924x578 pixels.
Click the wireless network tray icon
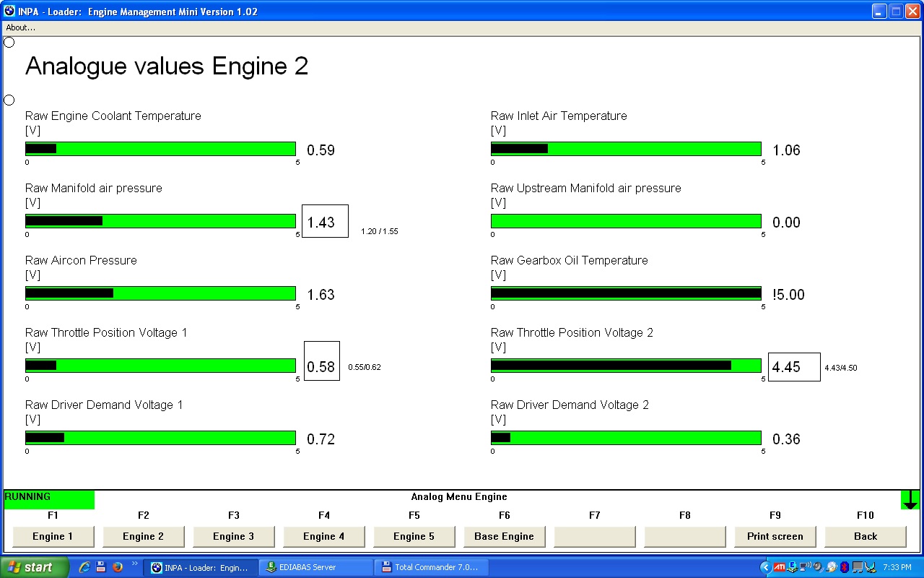tap(806, 567)
